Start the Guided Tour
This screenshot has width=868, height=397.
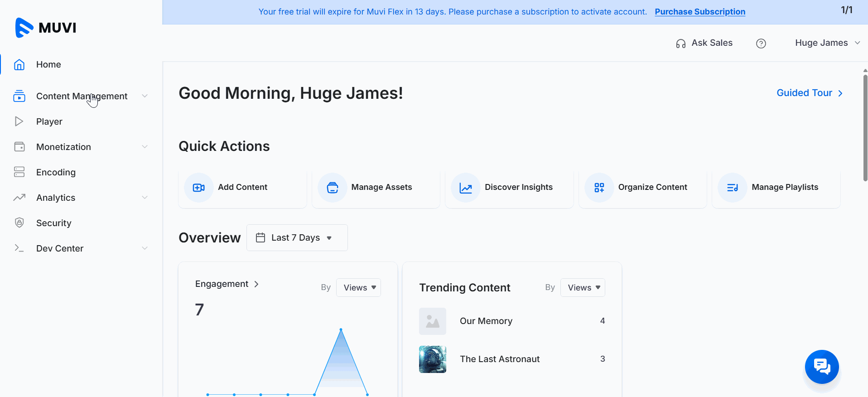[x=809, y=93]
